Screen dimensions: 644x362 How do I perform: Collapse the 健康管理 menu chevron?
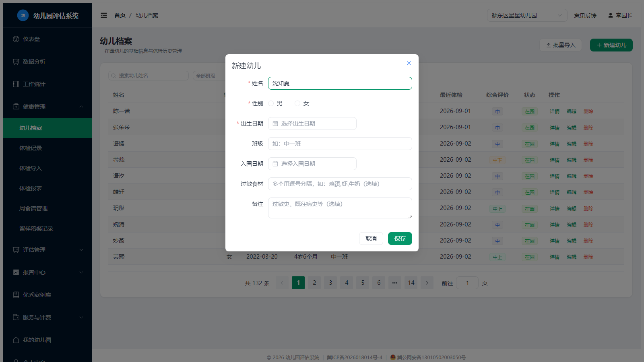(x=81, y=107)
